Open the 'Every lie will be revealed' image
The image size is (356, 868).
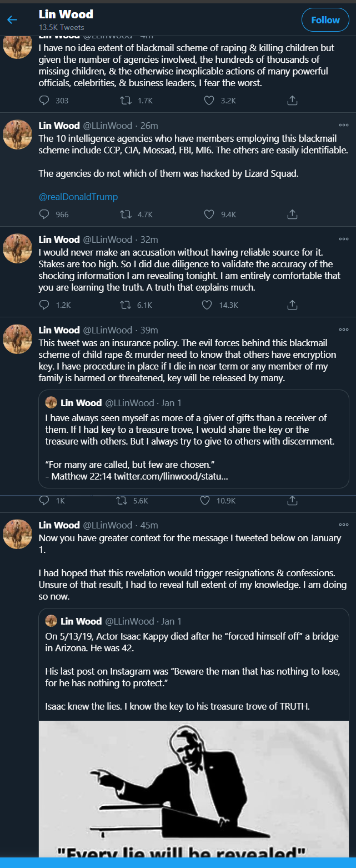(x=194, y=795)
